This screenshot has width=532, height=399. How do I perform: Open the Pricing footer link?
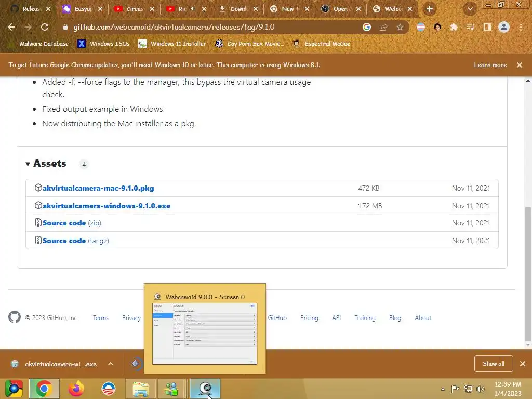(309, 318)
